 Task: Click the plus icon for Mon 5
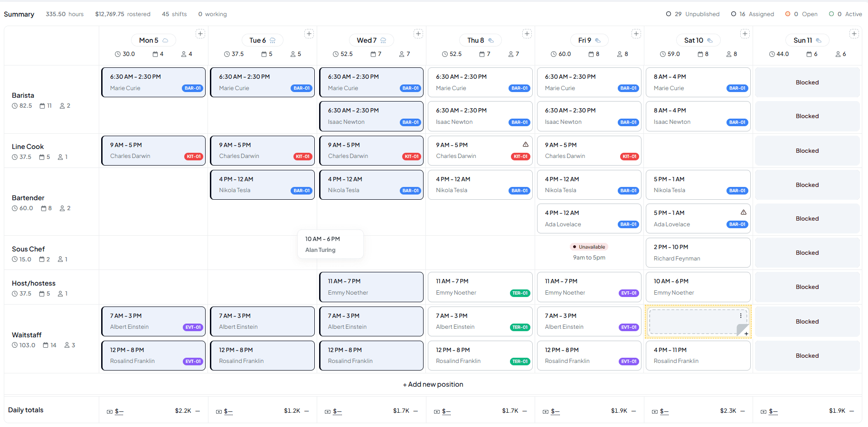pyautogui.click(x=200, y=34)
